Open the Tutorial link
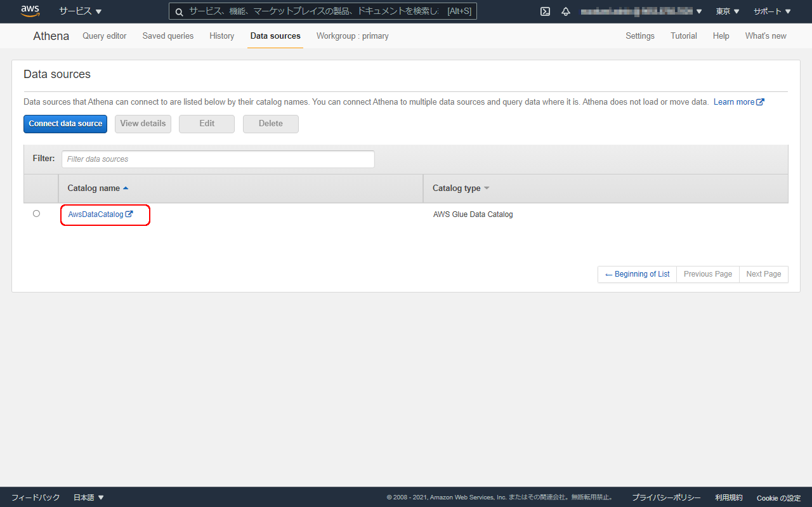 click(x=684, y=36)
